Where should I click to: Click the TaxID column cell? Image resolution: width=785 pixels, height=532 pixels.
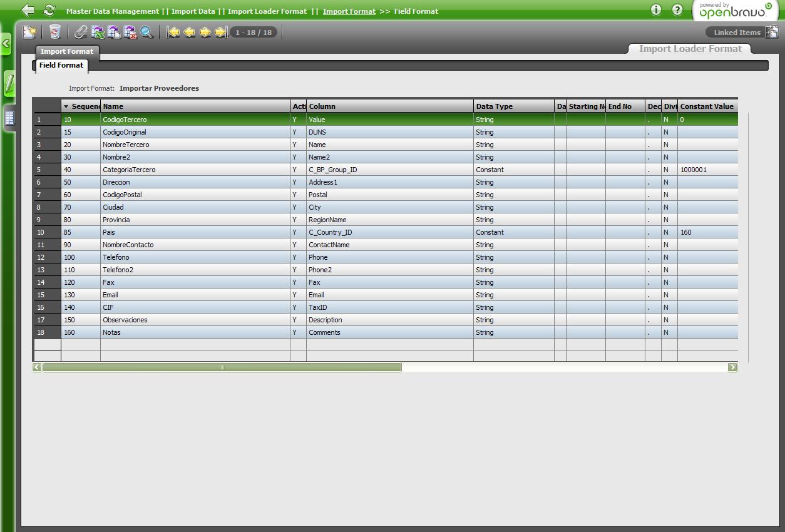(390, 307)
